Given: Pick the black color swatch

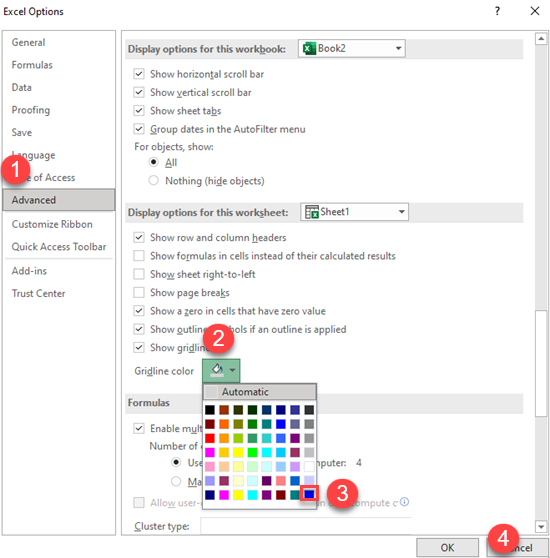Looking at the screenshot, I should (210, 410).
